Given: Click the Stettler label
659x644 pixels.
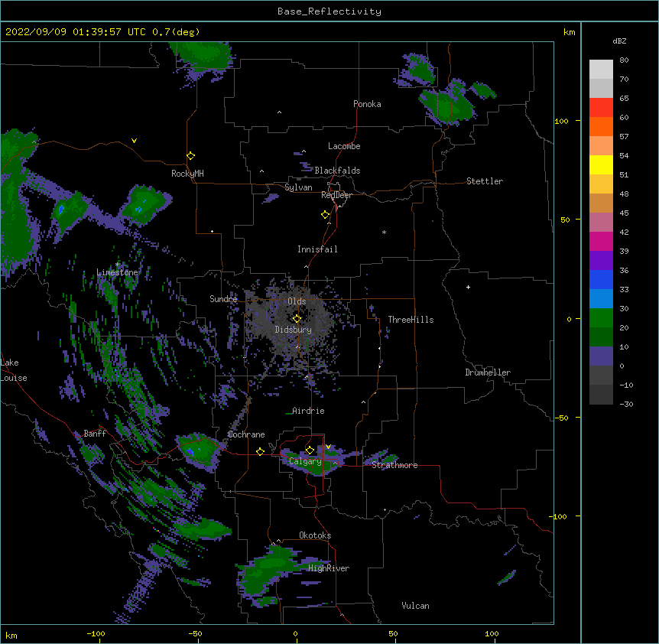Looking at the screenshot, I should point(485,181).
